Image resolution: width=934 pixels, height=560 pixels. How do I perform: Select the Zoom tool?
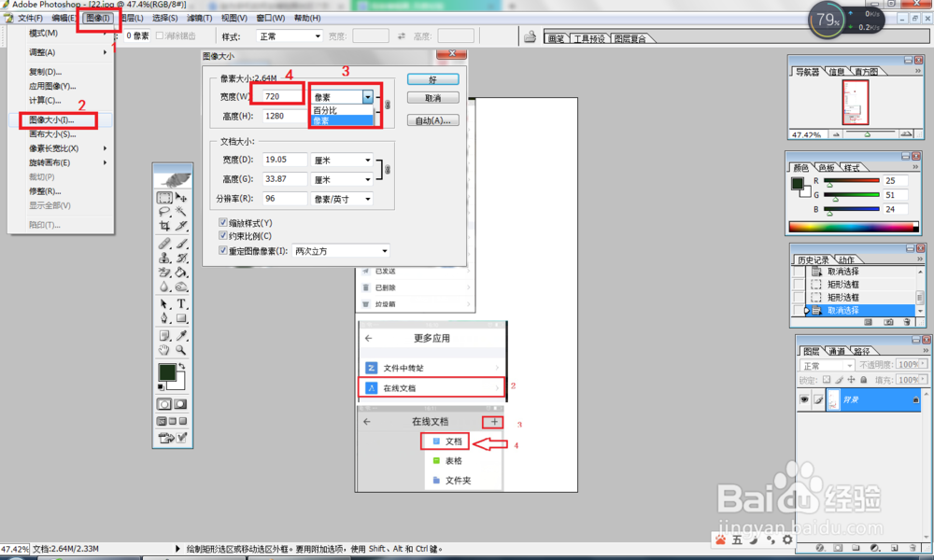coord(182,350)
